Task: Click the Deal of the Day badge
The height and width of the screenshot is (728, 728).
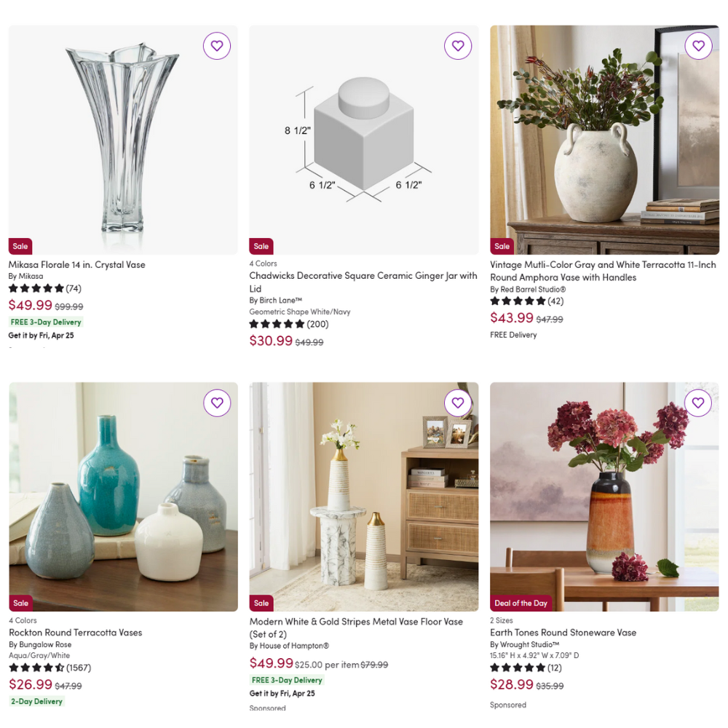Action: pyautogui.click(x=521, y=603)
